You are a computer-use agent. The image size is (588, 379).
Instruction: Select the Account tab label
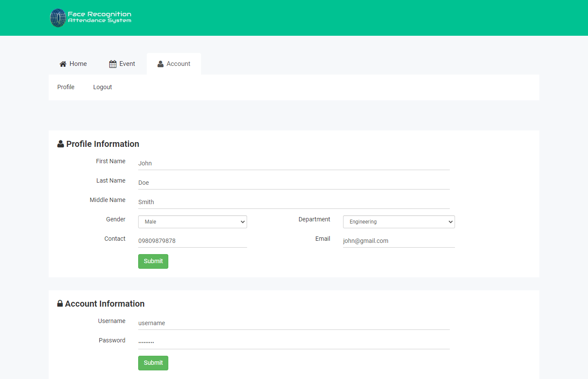(x=178, y=64)
